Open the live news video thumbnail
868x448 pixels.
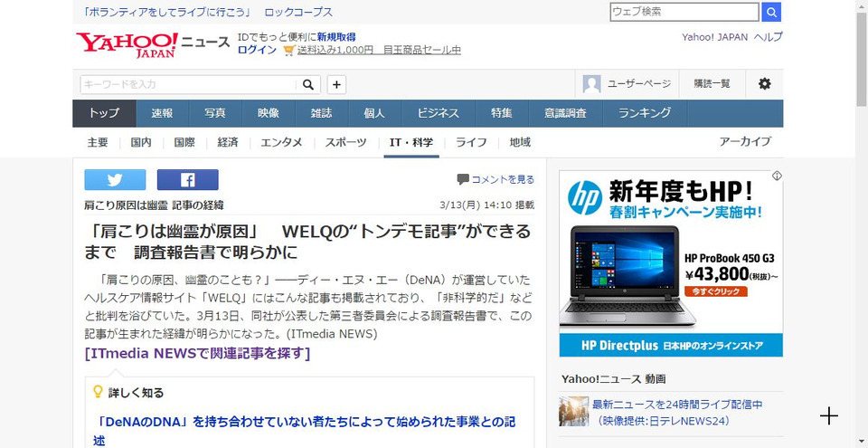573,411
